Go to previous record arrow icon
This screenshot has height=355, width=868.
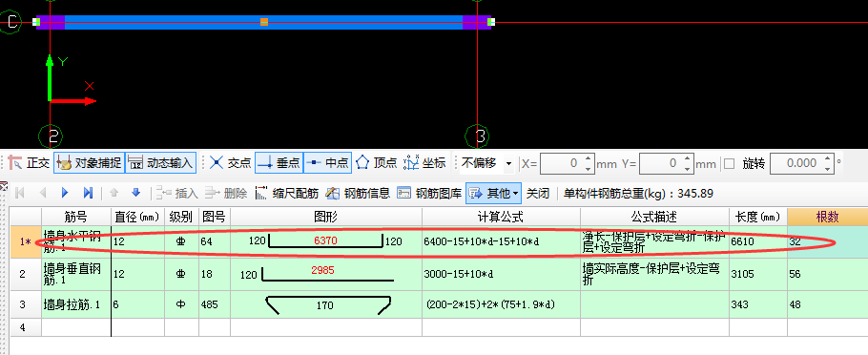[x=43, y=193]
